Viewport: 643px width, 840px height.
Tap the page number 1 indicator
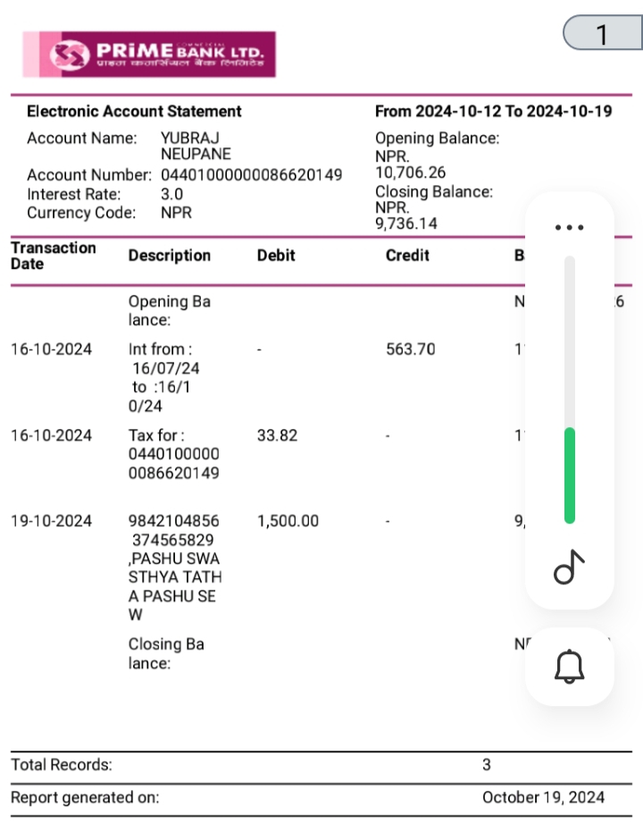(x=603, y=33)
